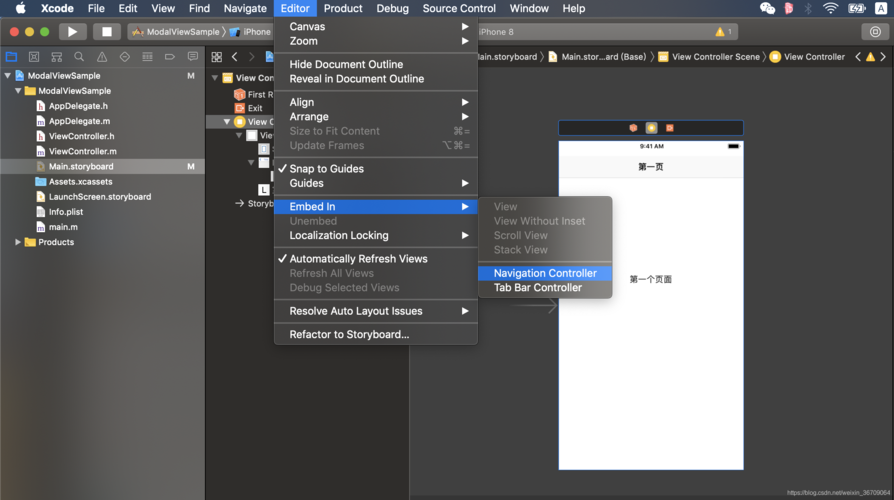Viewport: 894px width, 500px height.
Task: Jump to next issue arrow in jump bar
Action: [883, 56]
